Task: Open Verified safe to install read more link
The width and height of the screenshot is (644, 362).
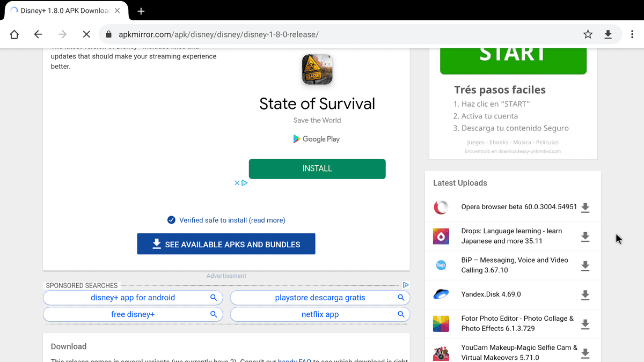Action: click(x=232, y=220)
